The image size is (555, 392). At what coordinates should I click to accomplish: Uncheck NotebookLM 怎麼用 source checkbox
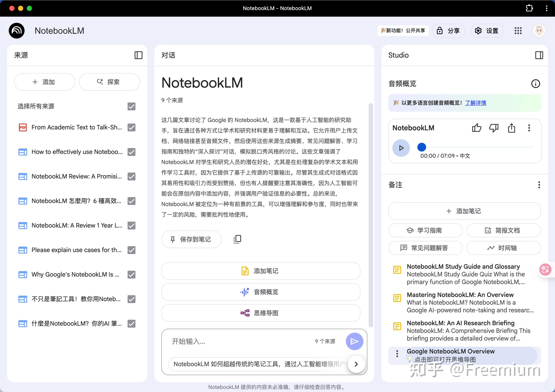click(x=132, y=201)
